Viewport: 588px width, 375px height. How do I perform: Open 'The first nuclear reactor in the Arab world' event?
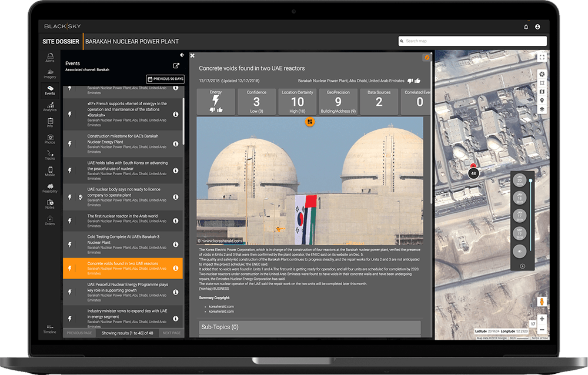[123, 221]
